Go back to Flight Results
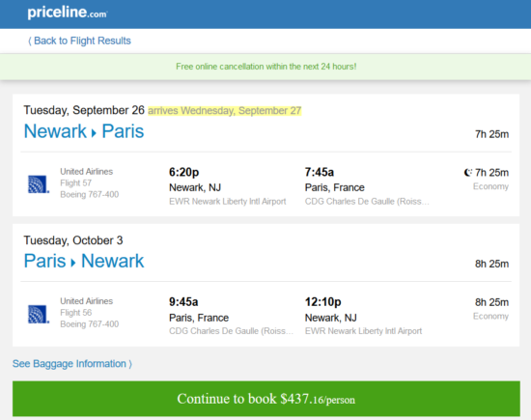Screen dimensions: 531x420 pyautogui.click(x=79, y=41)
